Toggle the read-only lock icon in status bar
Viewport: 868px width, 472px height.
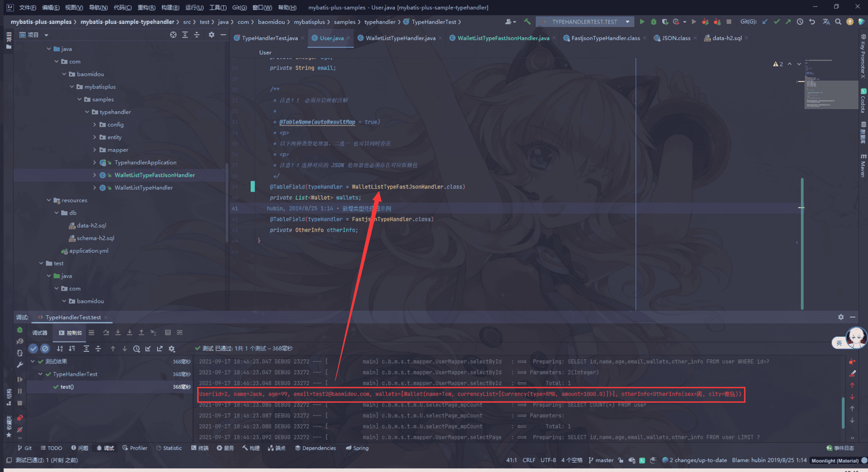(620, 460)
